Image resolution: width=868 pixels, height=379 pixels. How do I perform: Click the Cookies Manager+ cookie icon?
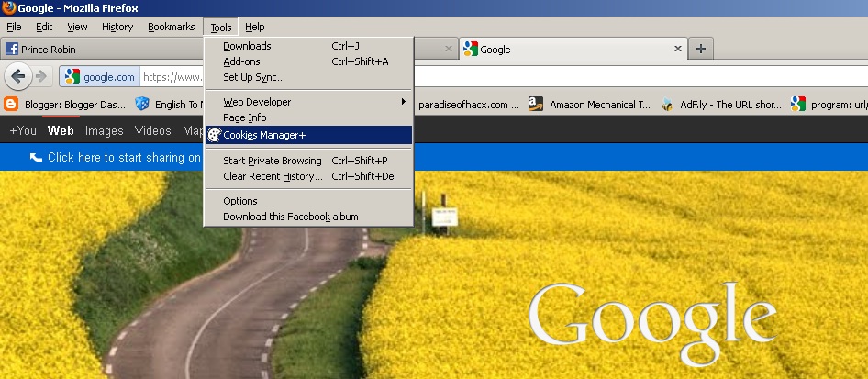click(x=214, y=135)
